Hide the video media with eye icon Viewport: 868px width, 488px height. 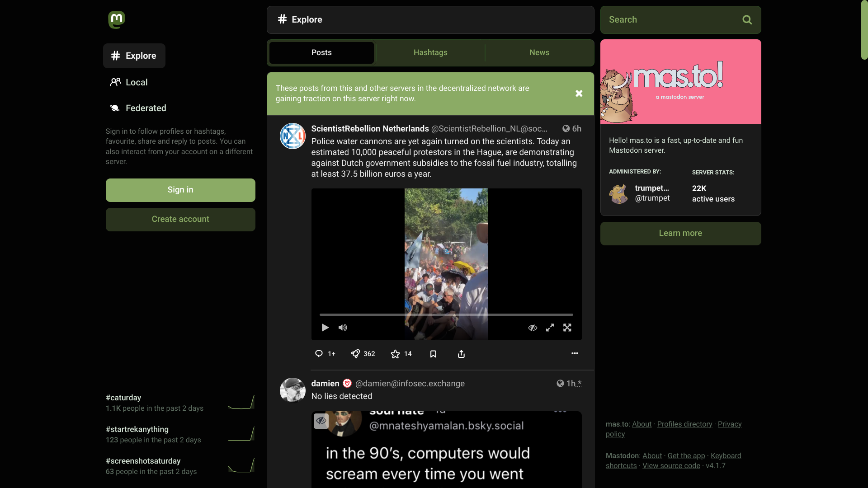click(533, 328)
